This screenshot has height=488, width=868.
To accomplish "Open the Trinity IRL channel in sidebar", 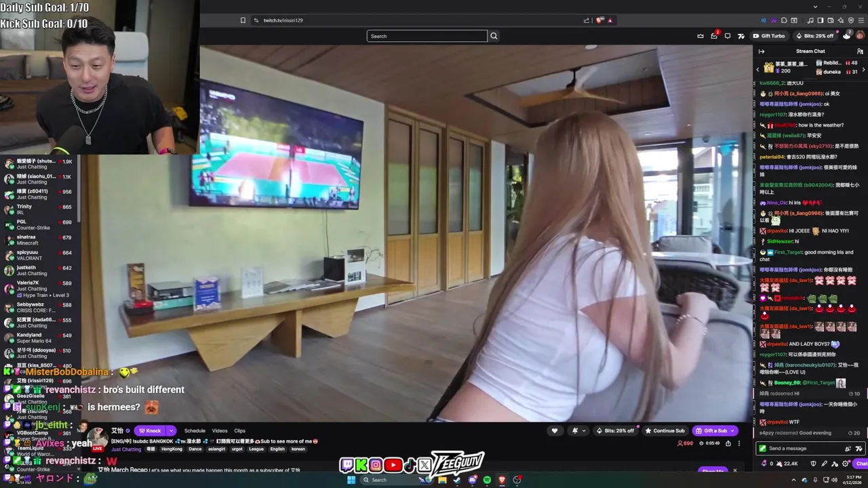I will [x=40, y=209].
